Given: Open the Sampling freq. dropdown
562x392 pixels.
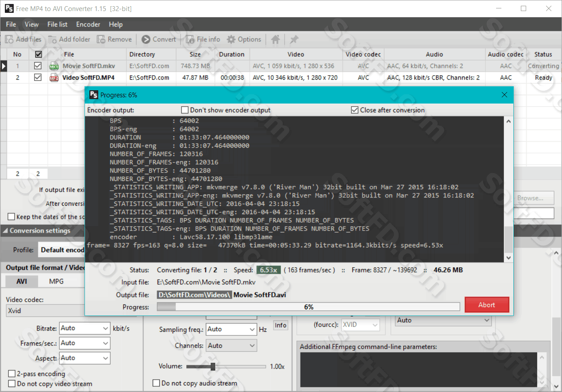Looking at the screenshot, I should pos(231,329).
